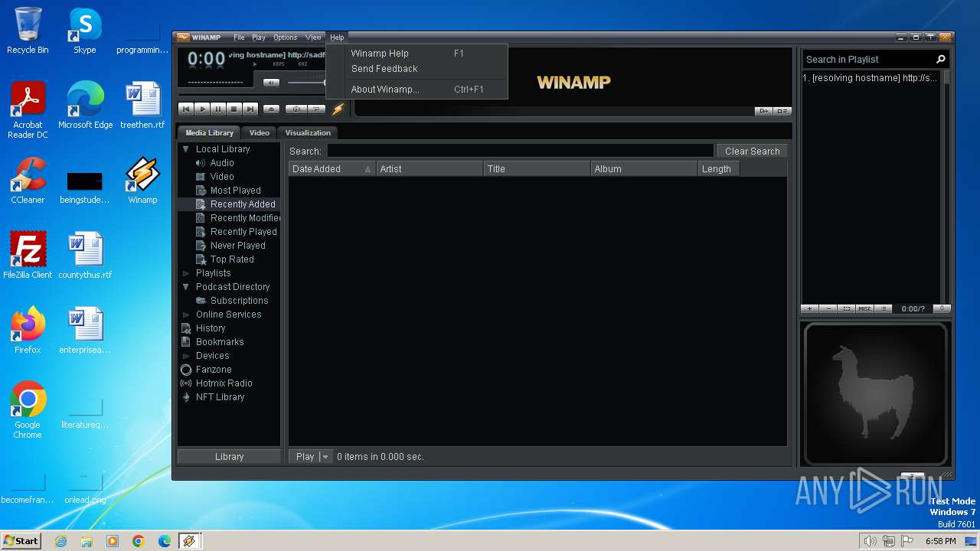Toggle the playlist editor button in main window

(782, 111)
